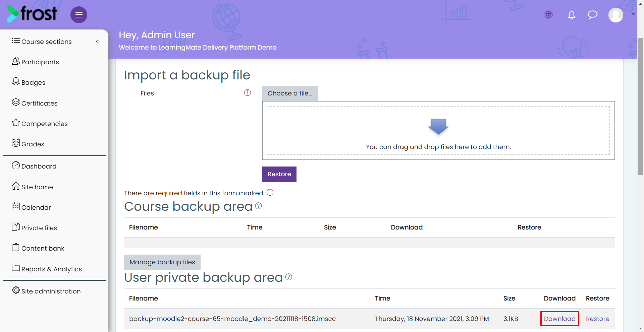
Task: Click Manage backup files button
Action: 162,262
